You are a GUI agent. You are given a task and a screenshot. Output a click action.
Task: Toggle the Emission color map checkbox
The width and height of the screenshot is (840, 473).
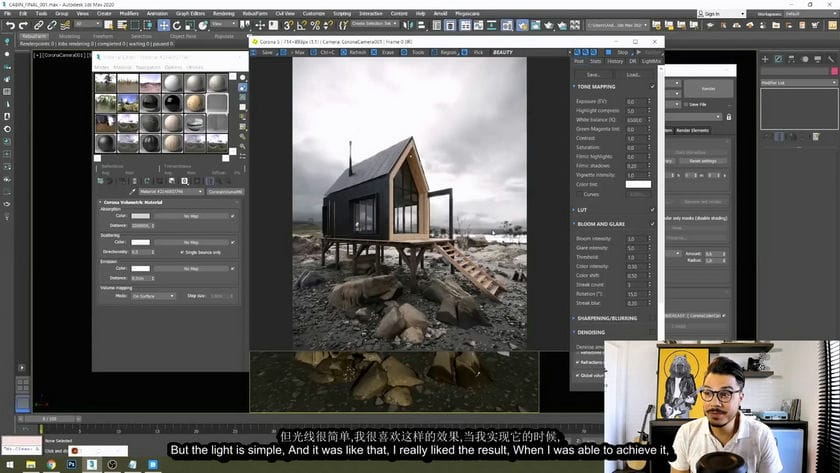pos(232,268)
